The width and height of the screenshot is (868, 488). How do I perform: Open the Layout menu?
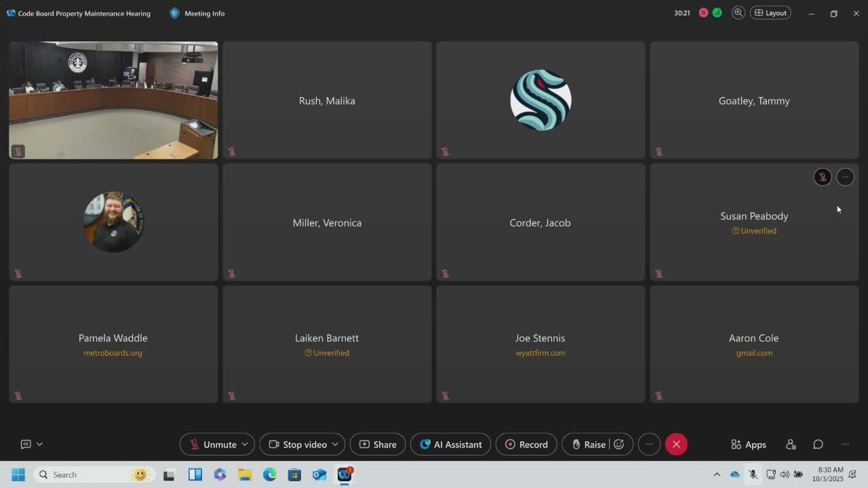770,13
